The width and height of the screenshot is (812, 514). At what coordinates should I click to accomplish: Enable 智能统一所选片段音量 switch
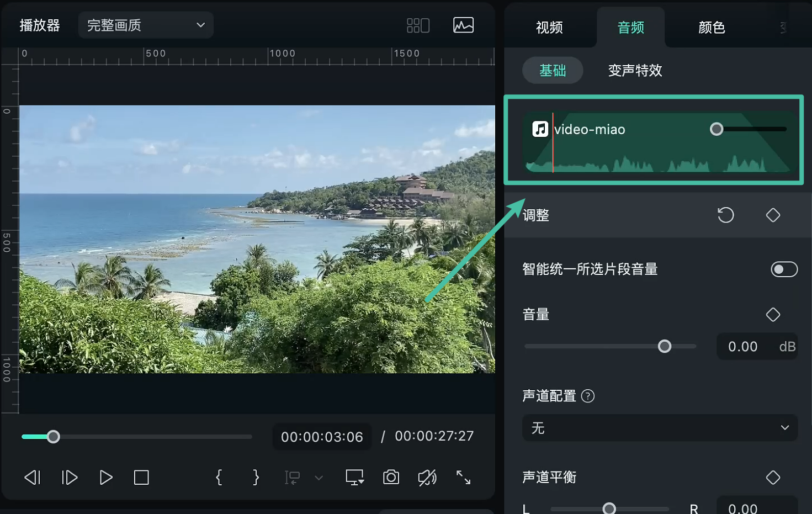783,269
